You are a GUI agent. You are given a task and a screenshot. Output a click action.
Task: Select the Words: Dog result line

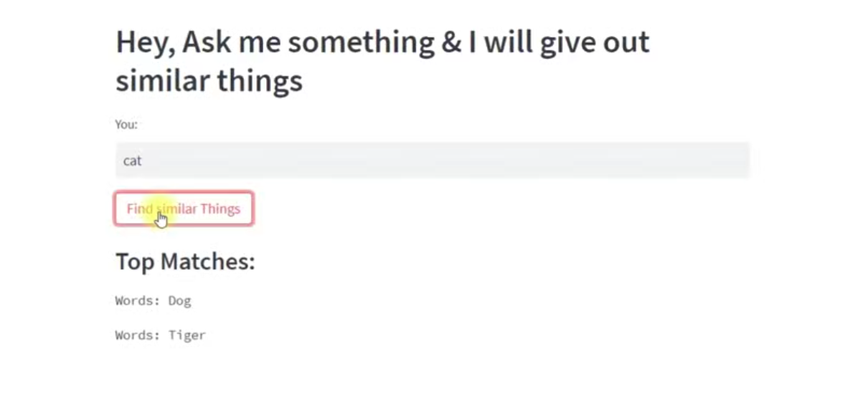tap(154, 300)
